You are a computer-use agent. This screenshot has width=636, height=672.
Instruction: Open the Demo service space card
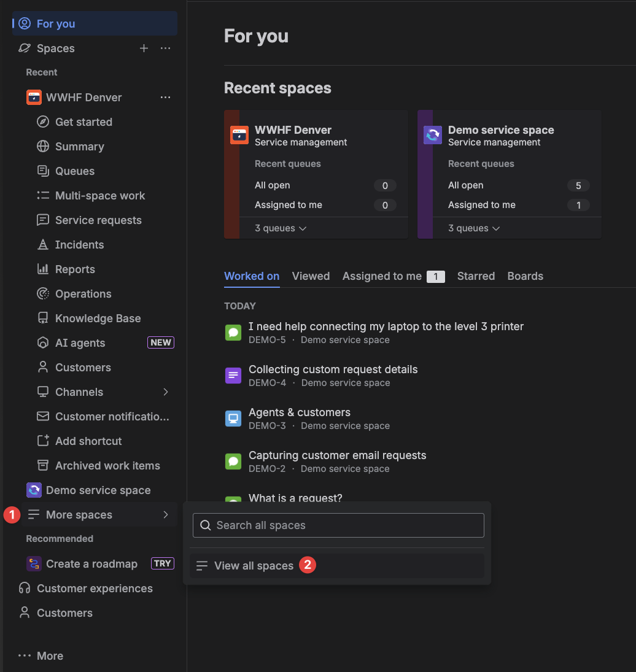(x=501, y=130)
